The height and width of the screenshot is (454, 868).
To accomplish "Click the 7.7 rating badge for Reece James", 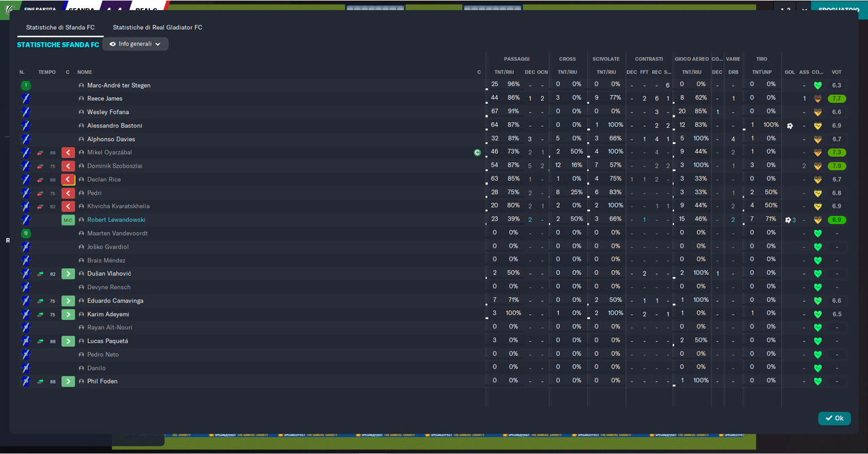I will [837, 99].
